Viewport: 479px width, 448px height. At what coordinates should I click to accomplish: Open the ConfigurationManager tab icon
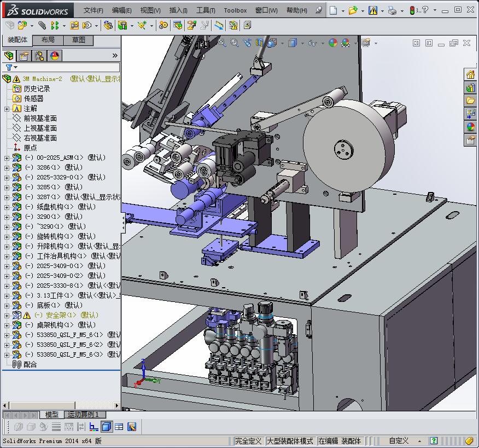tap(39, 56)
